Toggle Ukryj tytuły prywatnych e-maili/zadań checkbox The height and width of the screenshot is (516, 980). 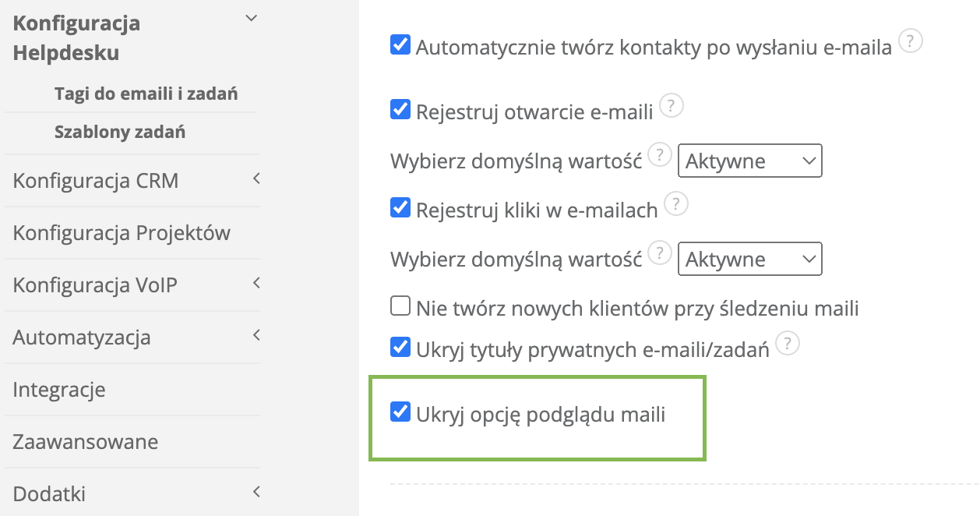[400, 347]
